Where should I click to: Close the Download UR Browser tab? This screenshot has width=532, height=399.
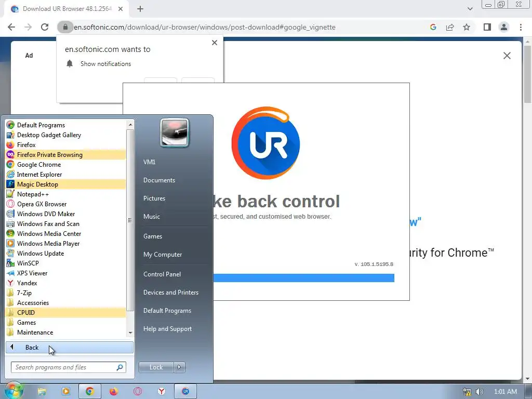tap(121, 9)
